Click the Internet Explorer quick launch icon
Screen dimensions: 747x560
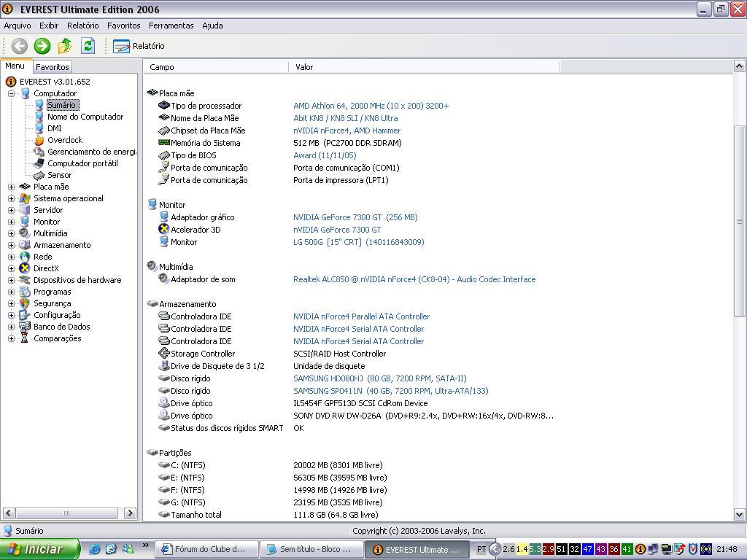96,549
